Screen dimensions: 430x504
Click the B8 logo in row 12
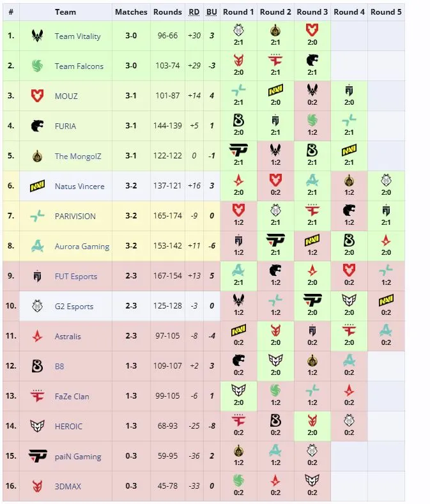tap(37, 366)
